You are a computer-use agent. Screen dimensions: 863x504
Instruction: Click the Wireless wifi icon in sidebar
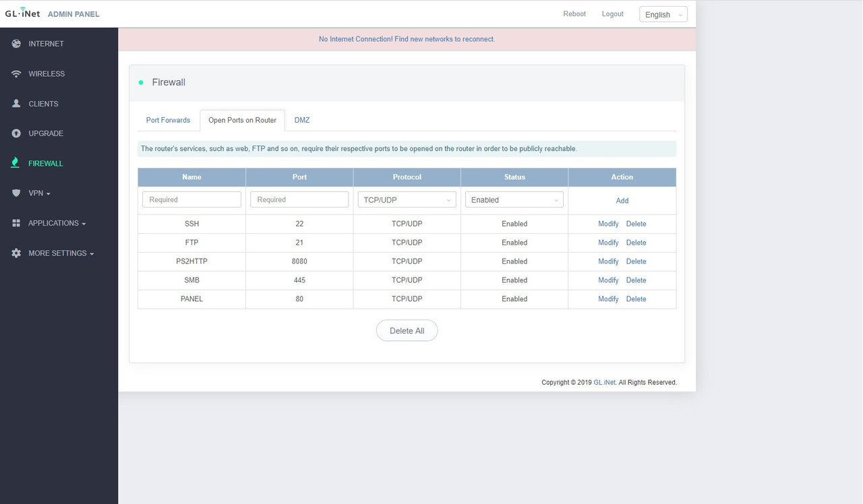pos(16,74)
